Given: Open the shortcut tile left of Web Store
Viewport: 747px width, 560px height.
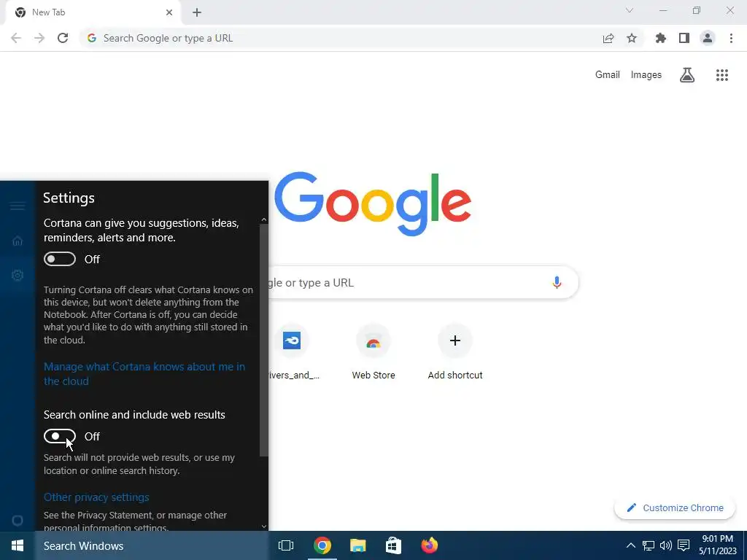Looking at the screenshot, I should pos(292,352).
